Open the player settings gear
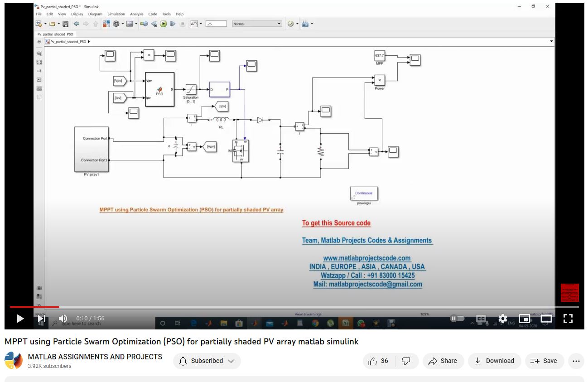 [x=503, y=319]
